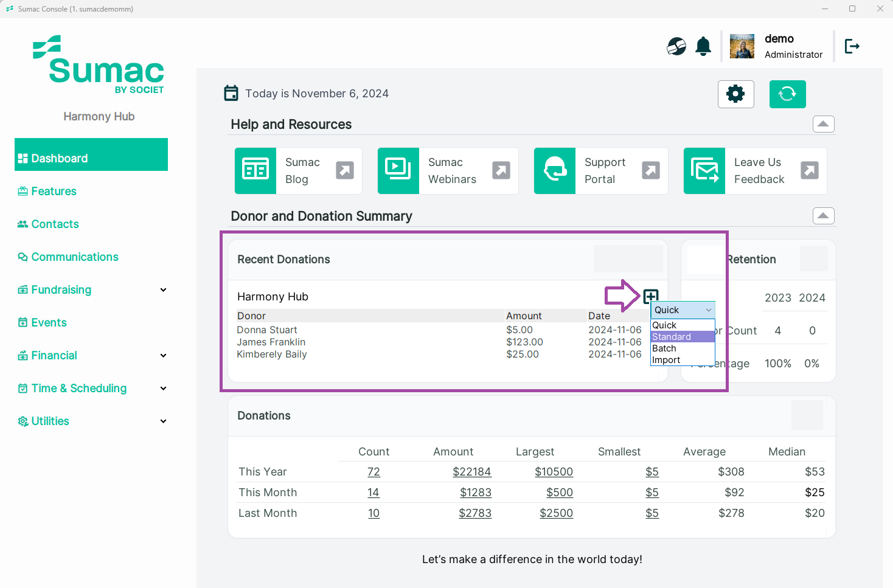This screenshot has width=893, height=588.
Task: Maximize the Sumac Console window
Action: [852, 9]
